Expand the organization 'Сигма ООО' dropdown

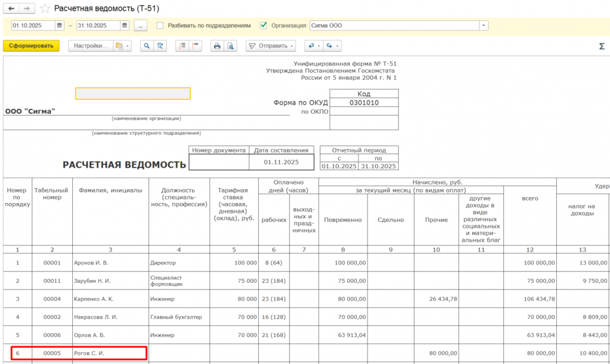coord(483,25)
